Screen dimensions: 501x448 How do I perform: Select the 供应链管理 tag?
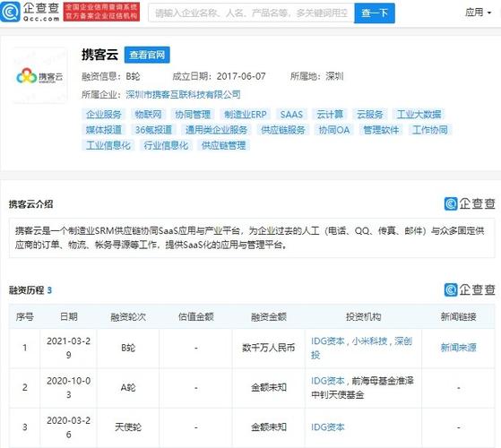coord(224,146)
